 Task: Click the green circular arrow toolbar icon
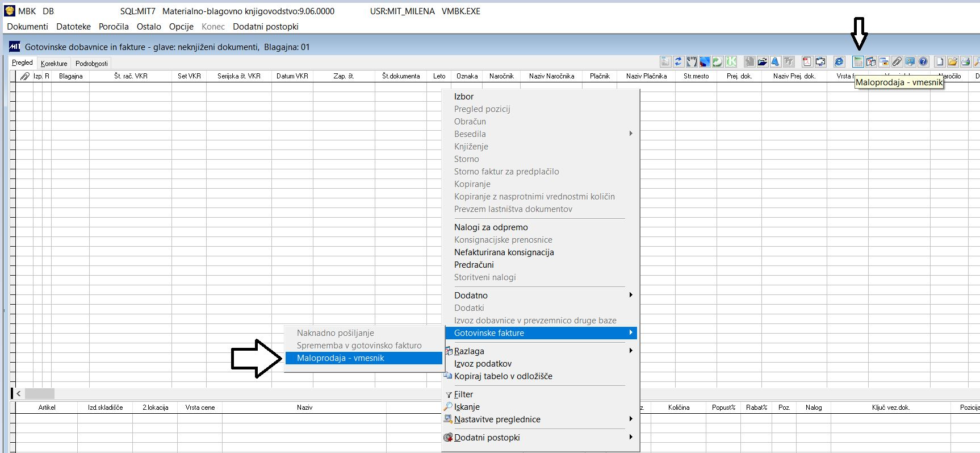718,62
